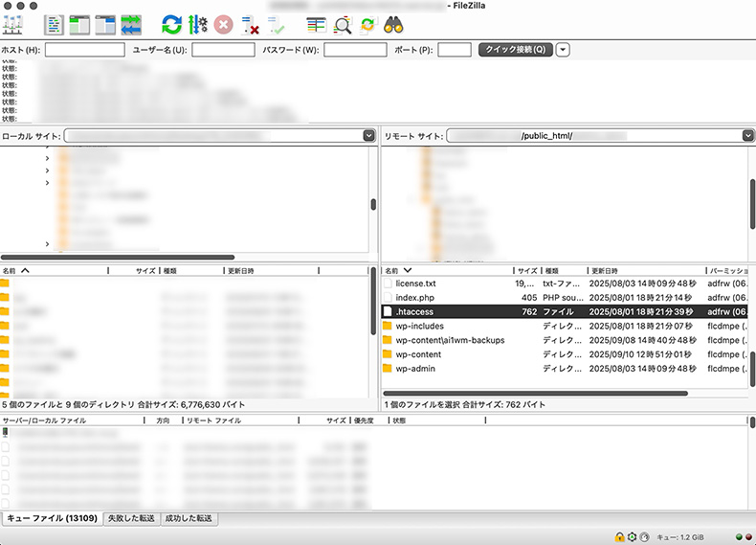Toggle local directory tree icon
The height and width of the screenshot is (545, 756).
tap(79, 25)
